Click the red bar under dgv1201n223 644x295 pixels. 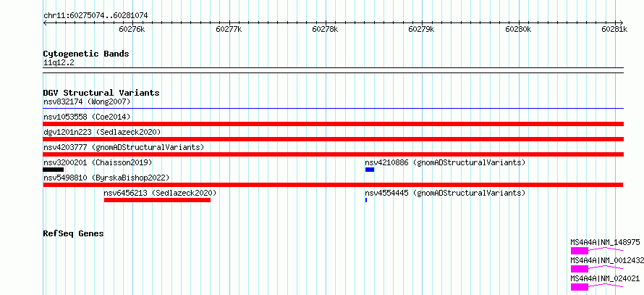pos(334,139)
